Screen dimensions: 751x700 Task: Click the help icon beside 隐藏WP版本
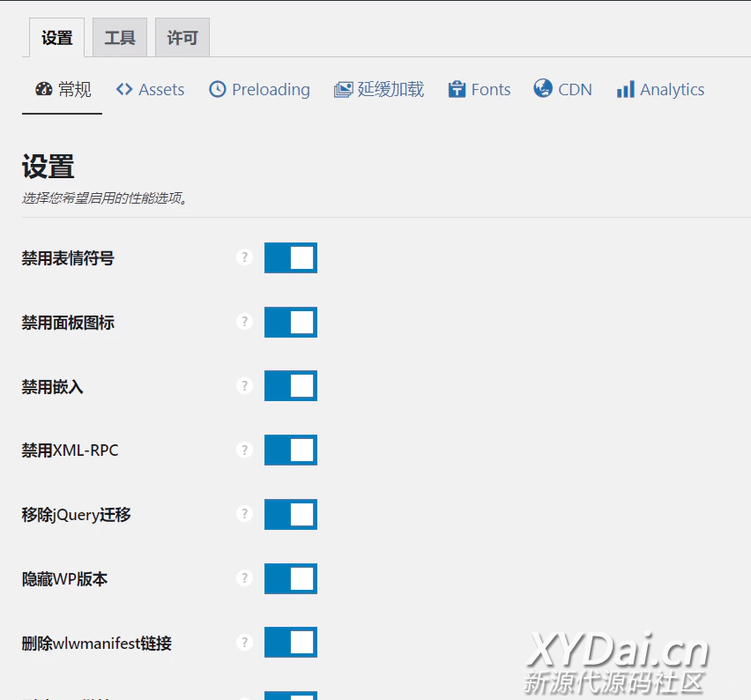(245, 578)
